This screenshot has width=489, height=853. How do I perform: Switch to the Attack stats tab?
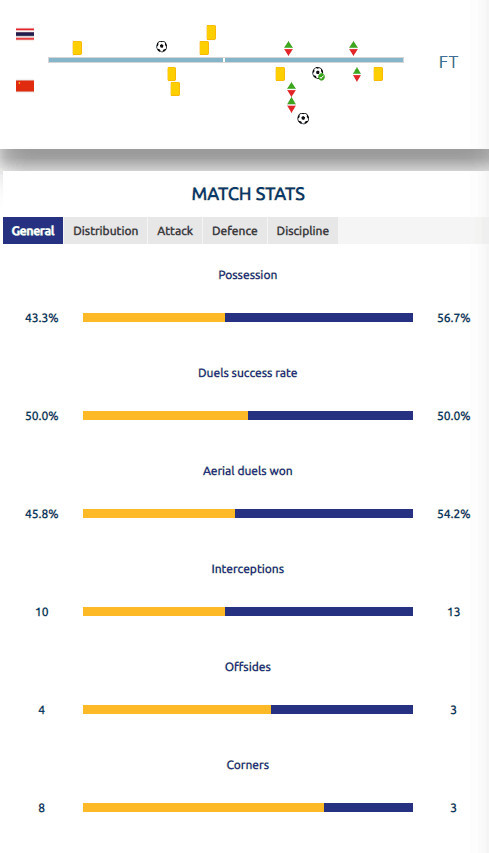(x=175, y=231)
